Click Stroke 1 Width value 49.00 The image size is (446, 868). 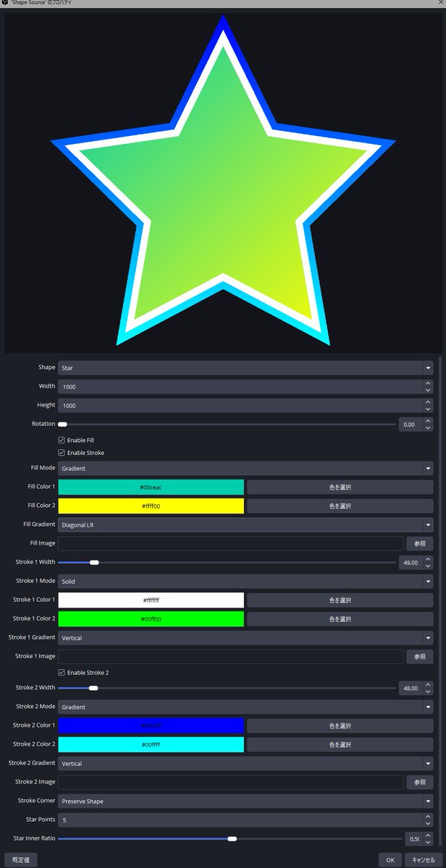pos(411,562)
